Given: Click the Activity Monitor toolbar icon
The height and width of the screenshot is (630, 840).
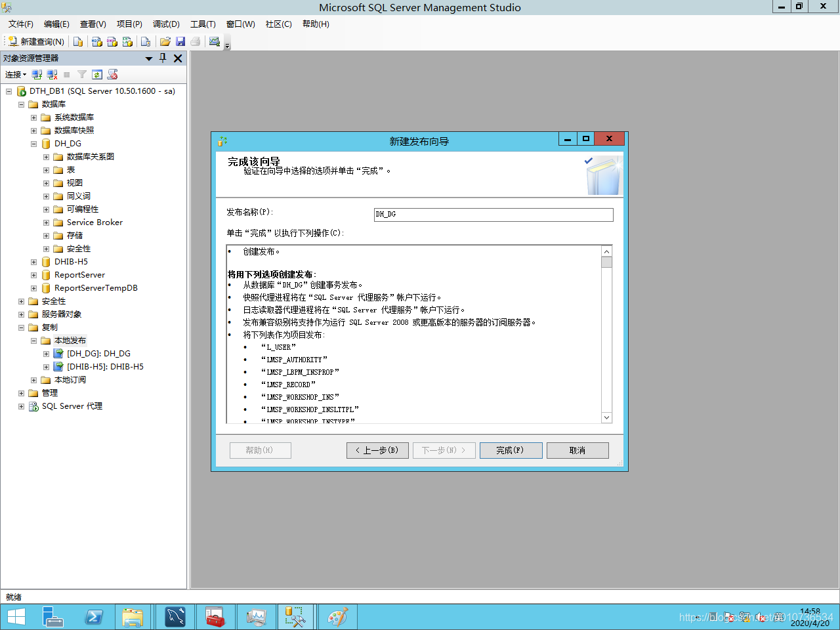Looking at the screenshot, I should 215,41.
